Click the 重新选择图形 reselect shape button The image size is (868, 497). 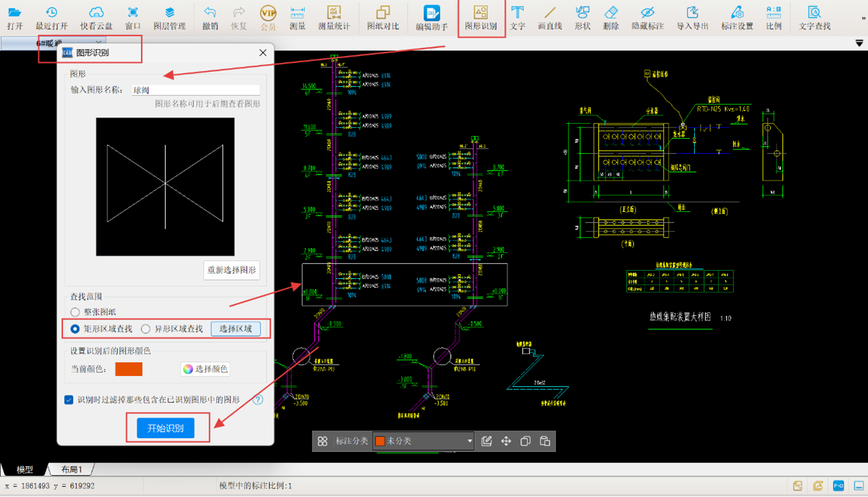pyautogui.click(x=232, y=270)
